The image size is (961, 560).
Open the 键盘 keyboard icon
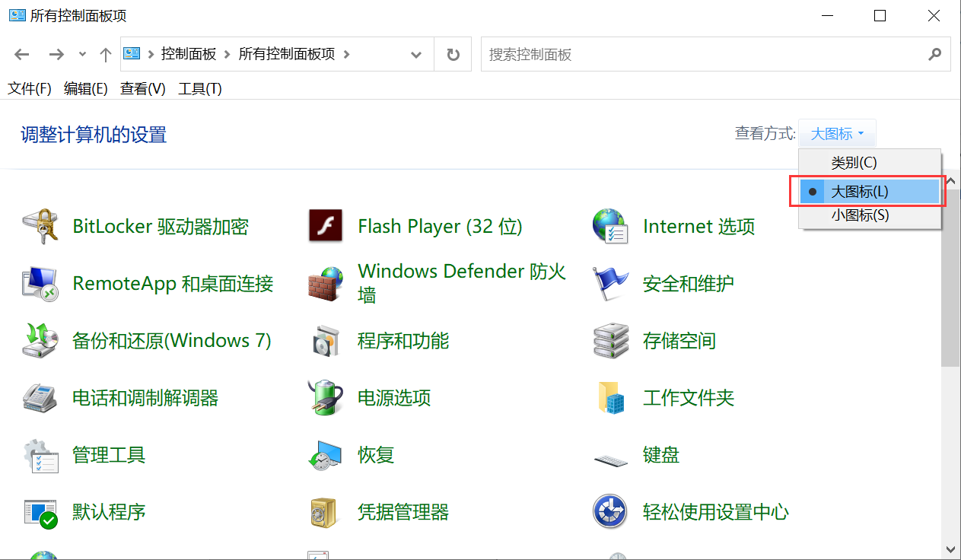[x=610, y=459]
